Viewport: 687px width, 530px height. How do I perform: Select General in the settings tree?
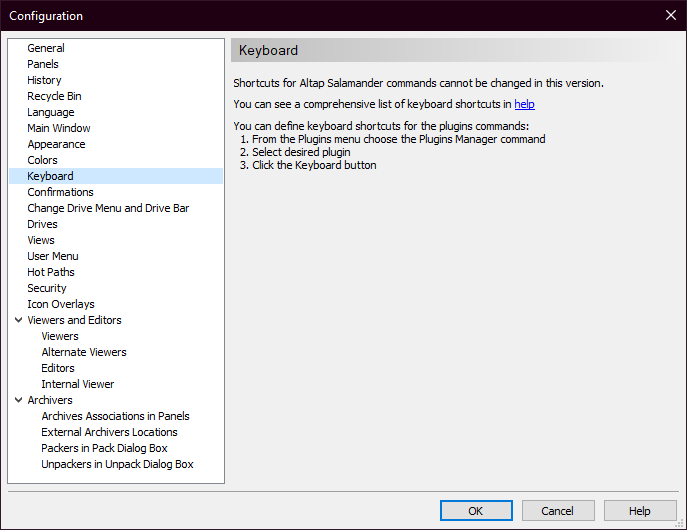point(46,48)
